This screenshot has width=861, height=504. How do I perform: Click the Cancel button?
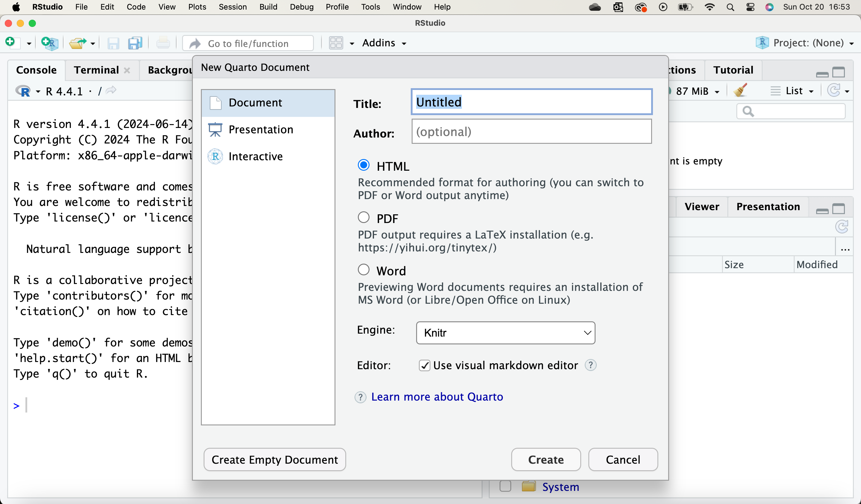coord(623,459)
